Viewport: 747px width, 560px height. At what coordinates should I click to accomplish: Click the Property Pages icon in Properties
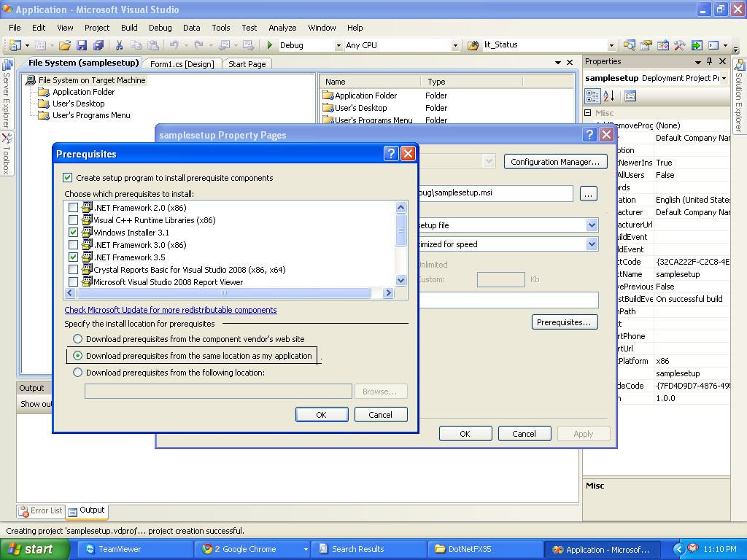pos(630,96)
